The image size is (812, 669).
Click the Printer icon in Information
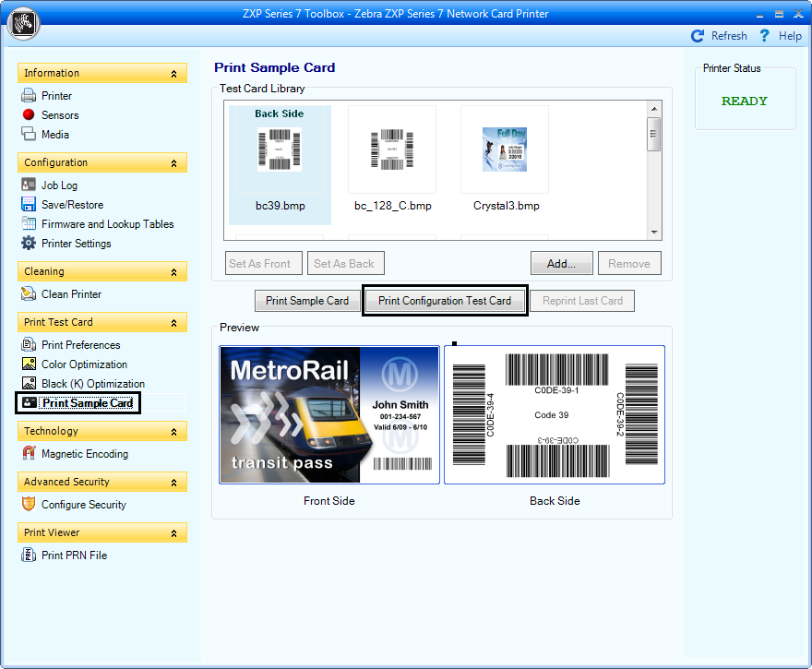[x=29, y=96]
